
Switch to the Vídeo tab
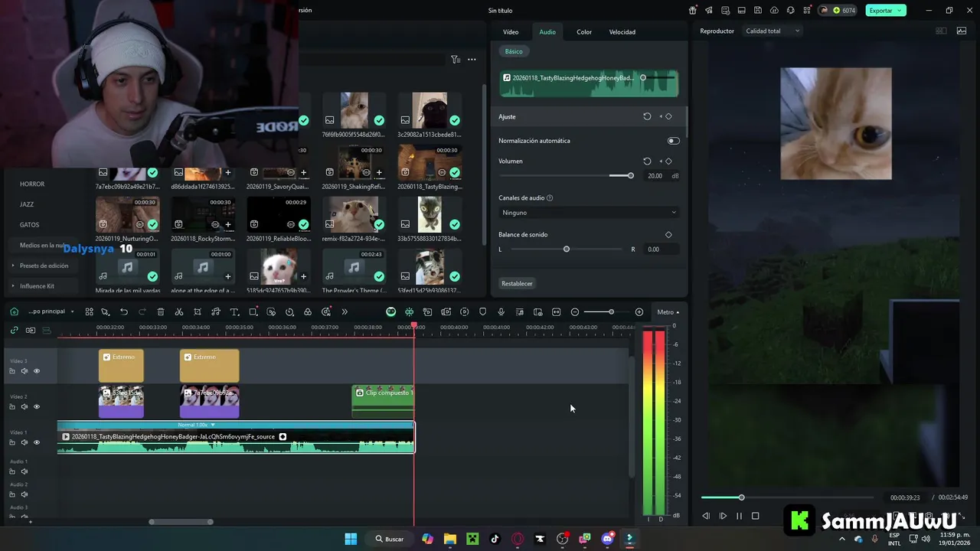pos(511,31)
